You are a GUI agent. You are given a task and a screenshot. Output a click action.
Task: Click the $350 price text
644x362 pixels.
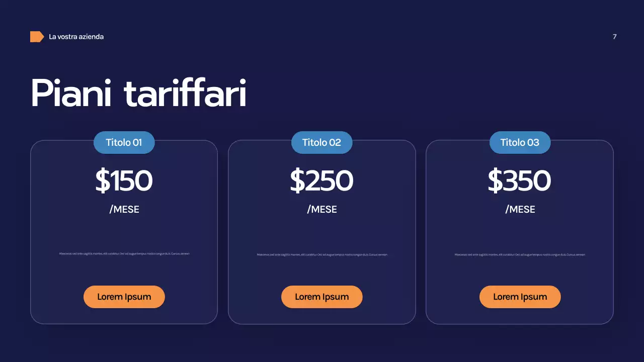point(520,181)
